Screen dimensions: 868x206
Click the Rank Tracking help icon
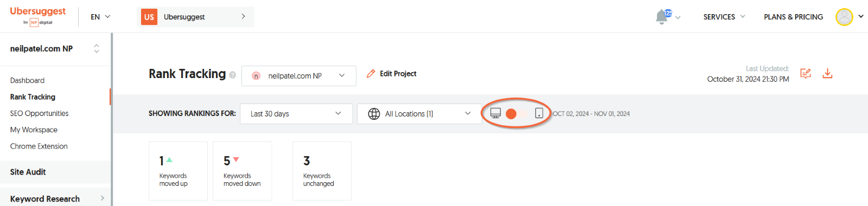(x=232, y=75)
